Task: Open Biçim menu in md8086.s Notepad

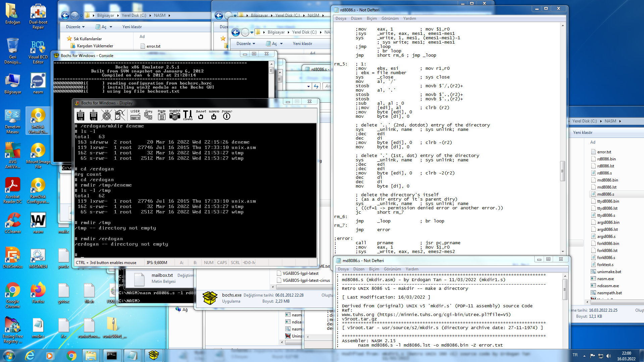Action: click(374, 269)
